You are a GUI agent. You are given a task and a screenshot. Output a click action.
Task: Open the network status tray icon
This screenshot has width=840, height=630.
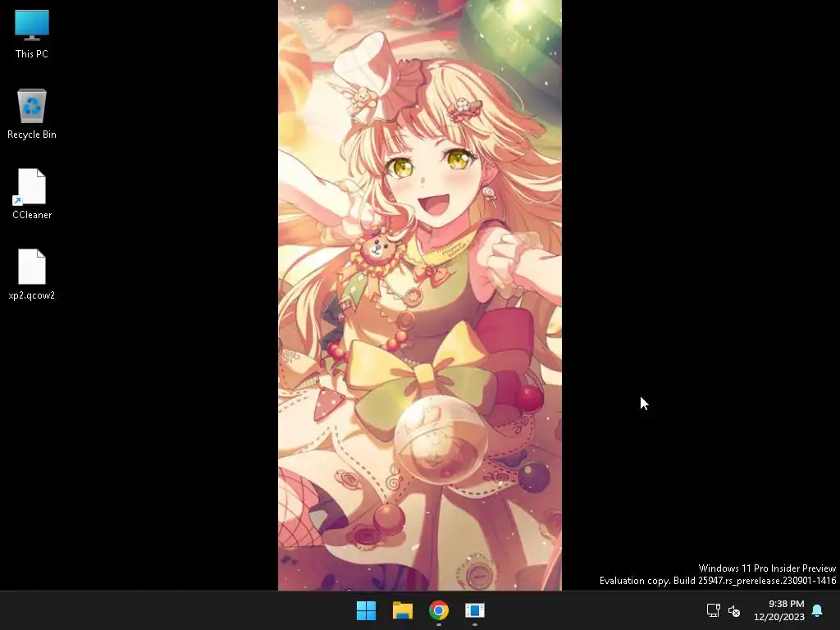click(713, 610)
